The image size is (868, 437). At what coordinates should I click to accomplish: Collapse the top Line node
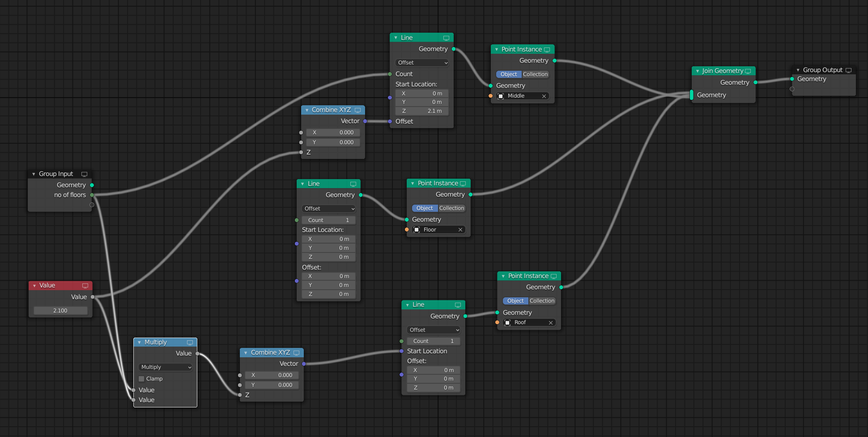click(396, 38)
